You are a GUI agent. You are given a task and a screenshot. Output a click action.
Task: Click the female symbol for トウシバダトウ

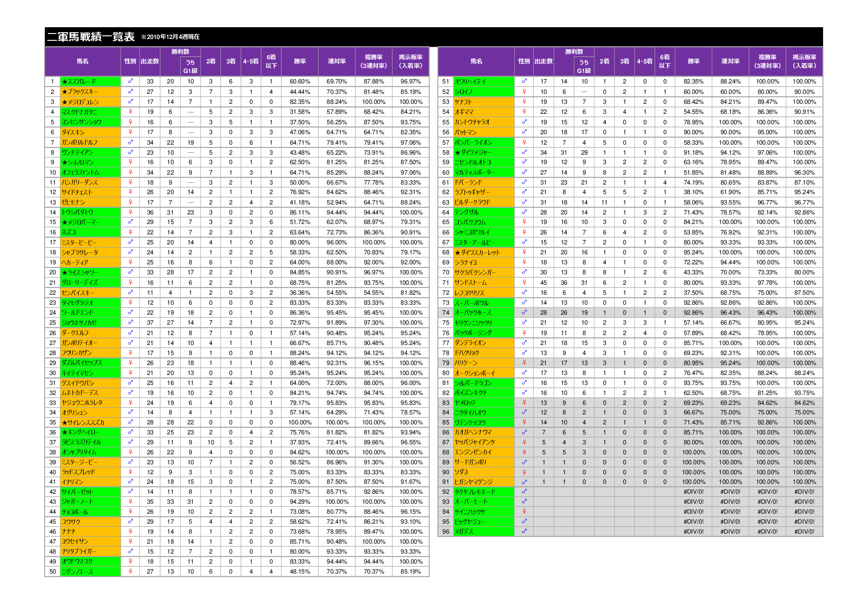click(130, 212)
